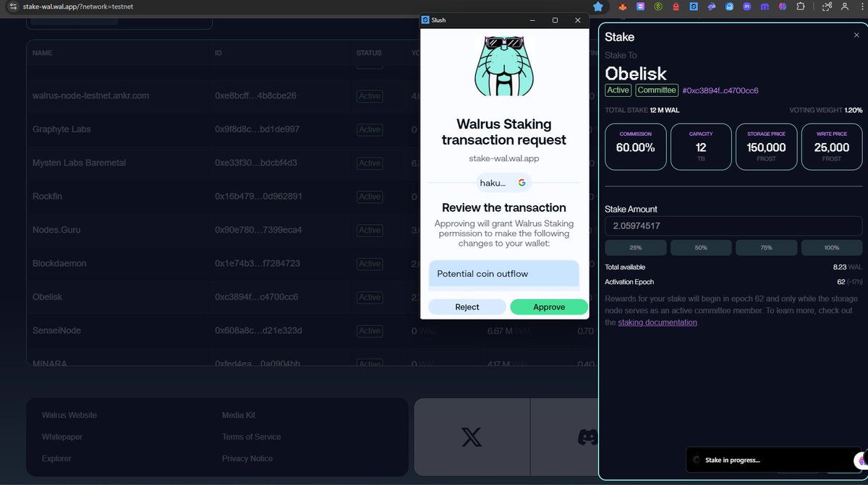Sort by the NAME column header

tap(42, 53)
